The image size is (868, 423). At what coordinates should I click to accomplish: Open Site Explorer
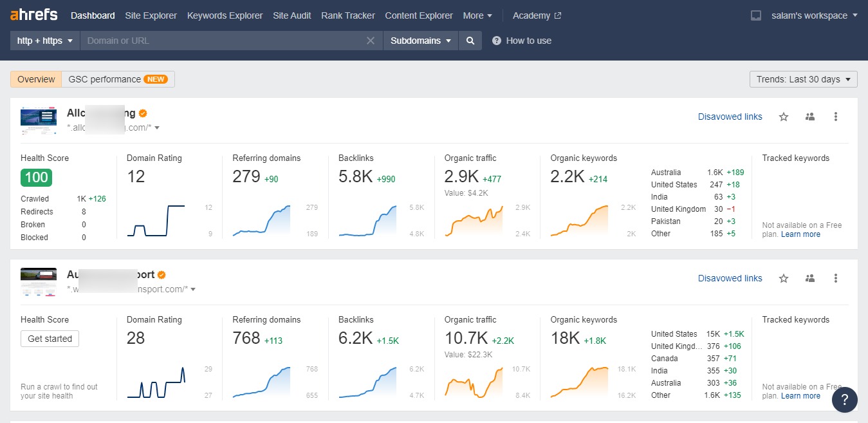pyautogui.click(x=151, y=15)
